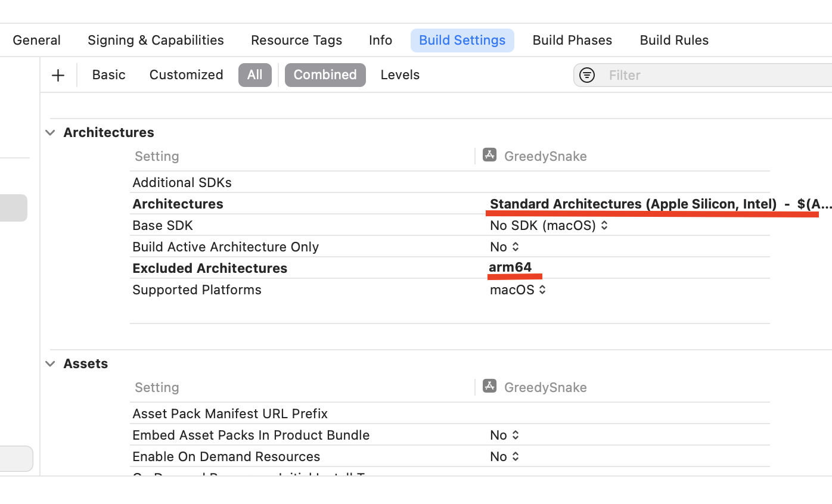Open Supported Platforms macOS dropdown
The width and height of the screenshot is (832, 504).
[518, 290]
